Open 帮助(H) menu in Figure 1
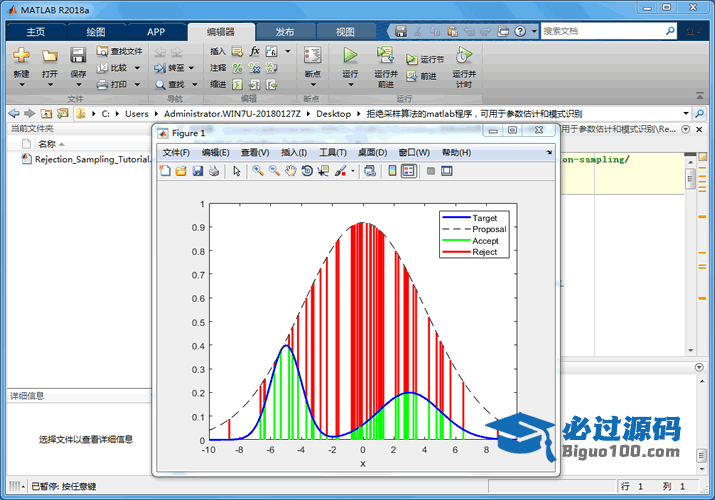This screenshot has width=715, height=500. pyautogui.click(x=456, y=153)
